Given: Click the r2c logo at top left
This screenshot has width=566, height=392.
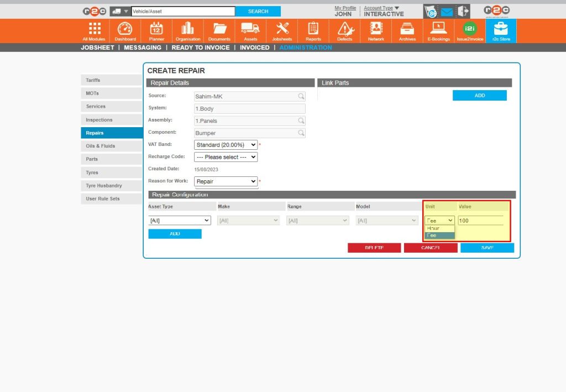Looking at the screenshot, I should coord(94,11).
